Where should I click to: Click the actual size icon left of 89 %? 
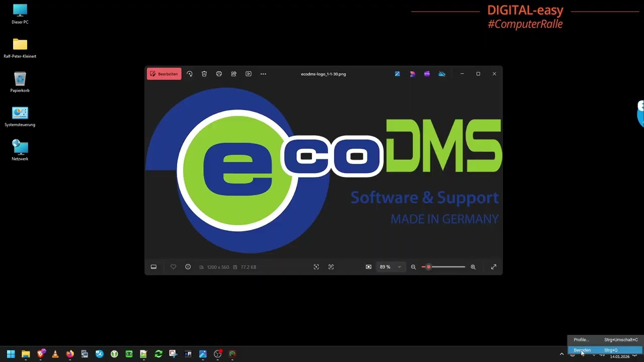tap(369, 267)
